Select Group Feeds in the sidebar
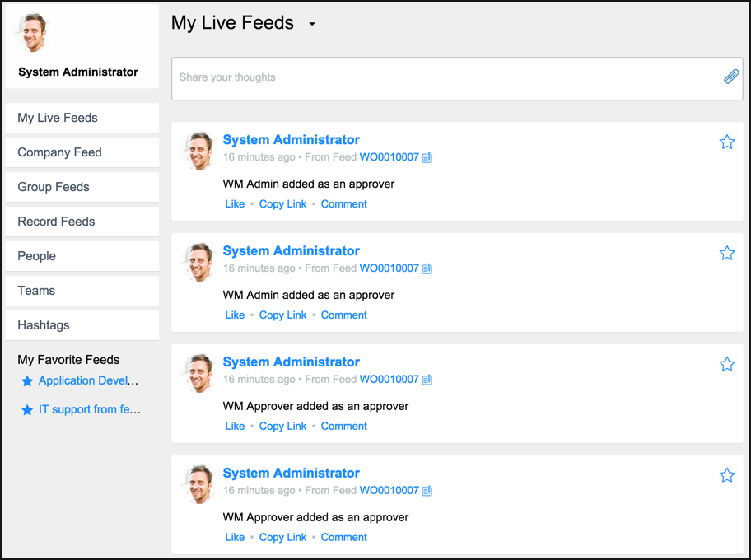Screen dimensions: 751x560 click(82, 187)
